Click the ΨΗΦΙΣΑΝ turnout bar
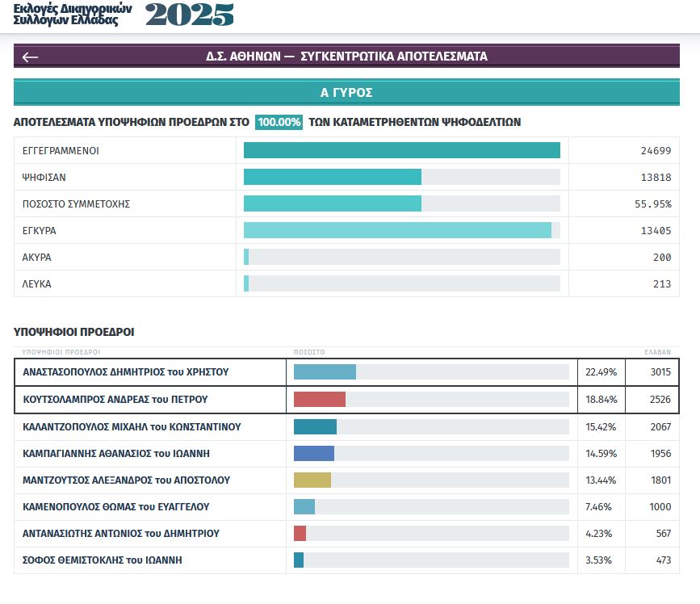Viewport: 700px width, 604px height. pos(332,178)
